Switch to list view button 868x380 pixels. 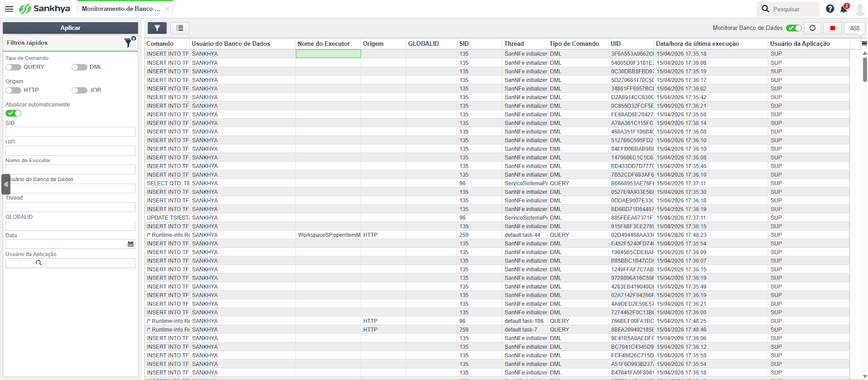coord(180,28)
